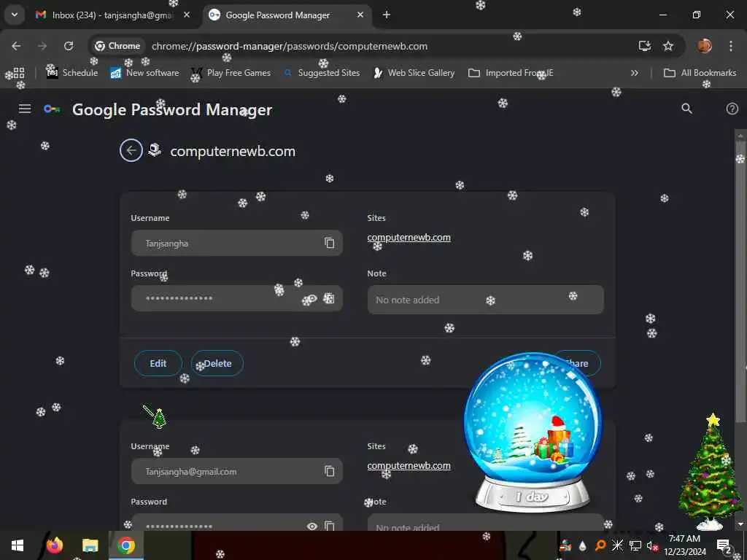Open the Chrome profile avatar

tap(705, 46)
